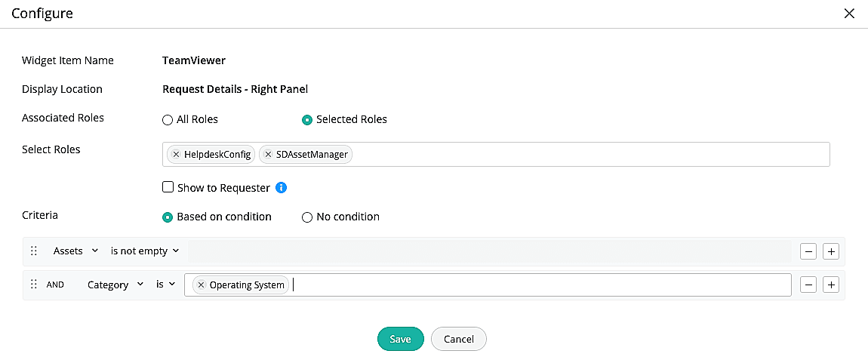The width and height of the screenshot is (868, 363).
Task: Remove the SDAssetManager role tag
Action: [x=268, y=155]
